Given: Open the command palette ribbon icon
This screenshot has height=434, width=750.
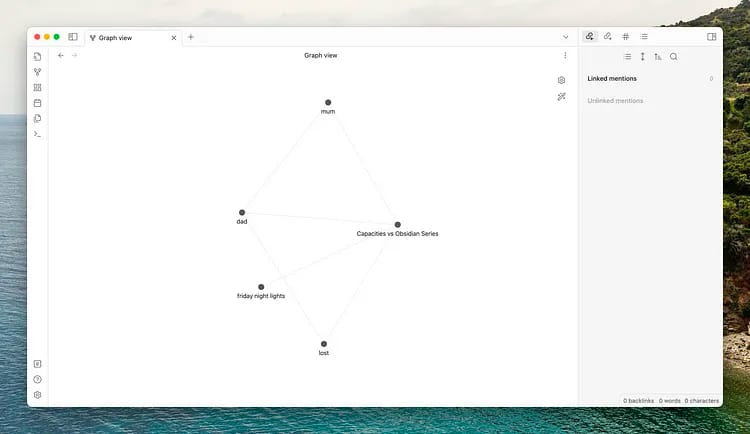Looking at the screenshot, I should [x=37, y=134].
